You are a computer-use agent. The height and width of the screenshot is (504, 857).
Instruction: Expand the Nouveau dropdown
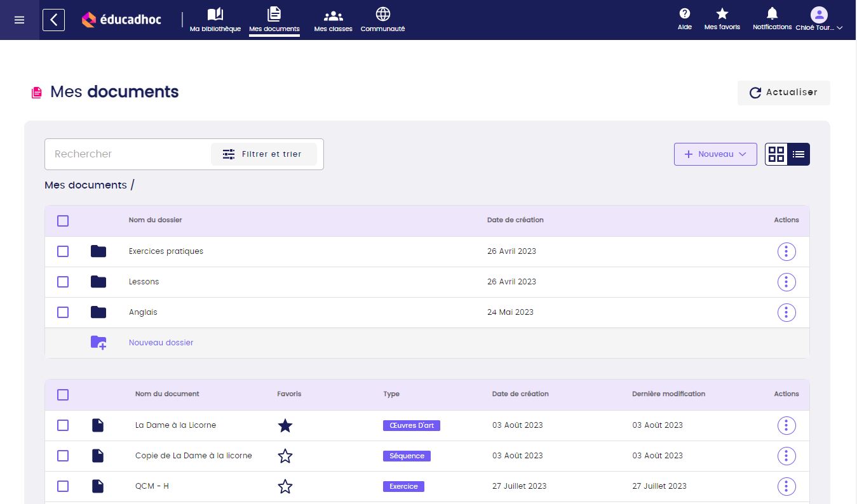(x=715, y=154)
